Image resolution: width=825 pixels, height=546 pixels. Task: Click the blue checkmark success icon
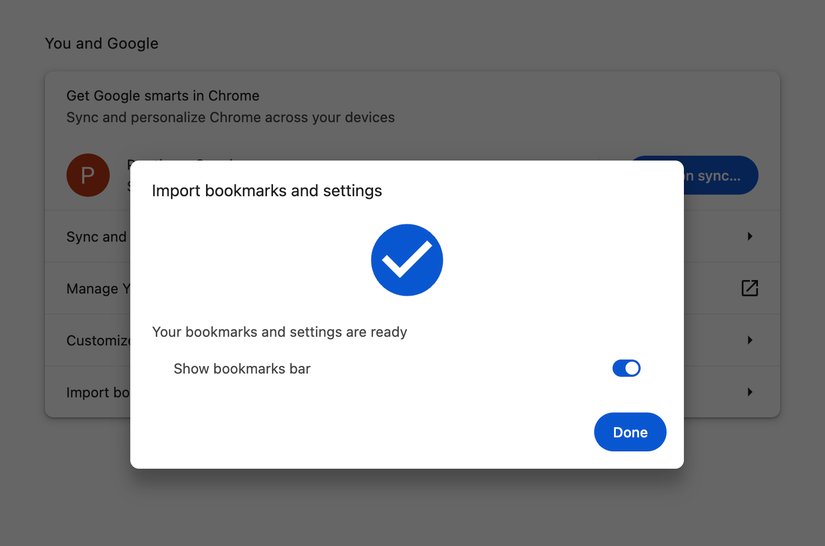407,260
